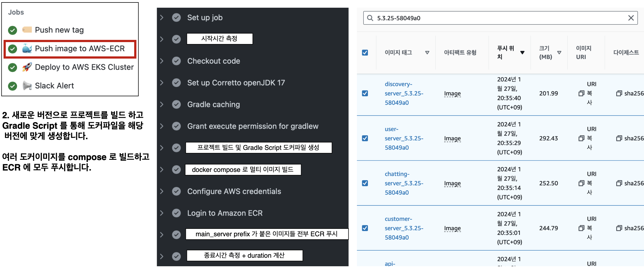Click the 201.99 size value
Viewport: 644px width, 269px height.
coord(549,94)
